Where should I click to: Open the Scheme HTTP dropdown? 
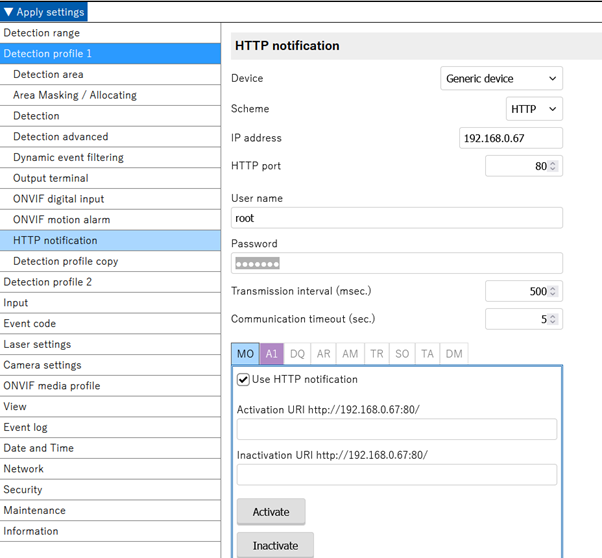pyautogui.click(x=534, y=109)
